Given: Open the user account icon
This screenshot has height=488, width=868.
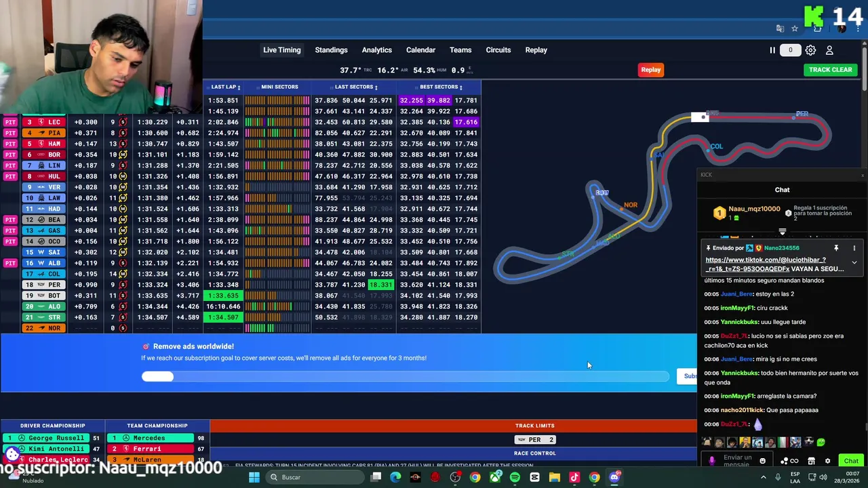Looking at the screenshot, I should [x=829, y=50].
